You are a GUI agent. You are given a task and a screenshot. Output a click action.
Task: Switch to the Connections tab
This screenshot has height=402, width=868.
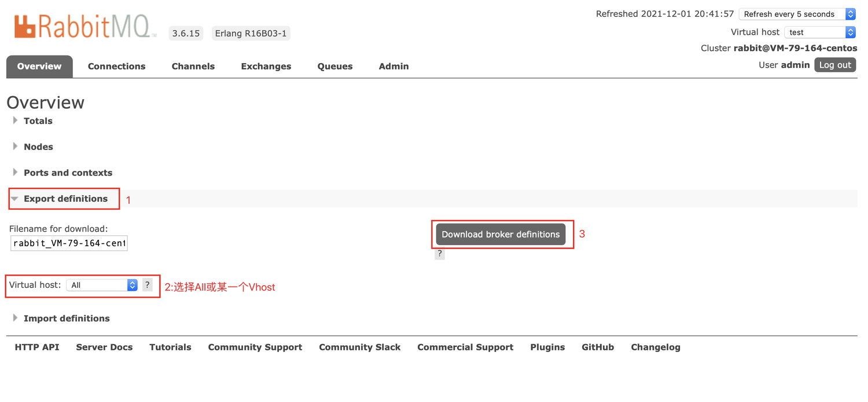pyautogui.click(x=117, y=67)
